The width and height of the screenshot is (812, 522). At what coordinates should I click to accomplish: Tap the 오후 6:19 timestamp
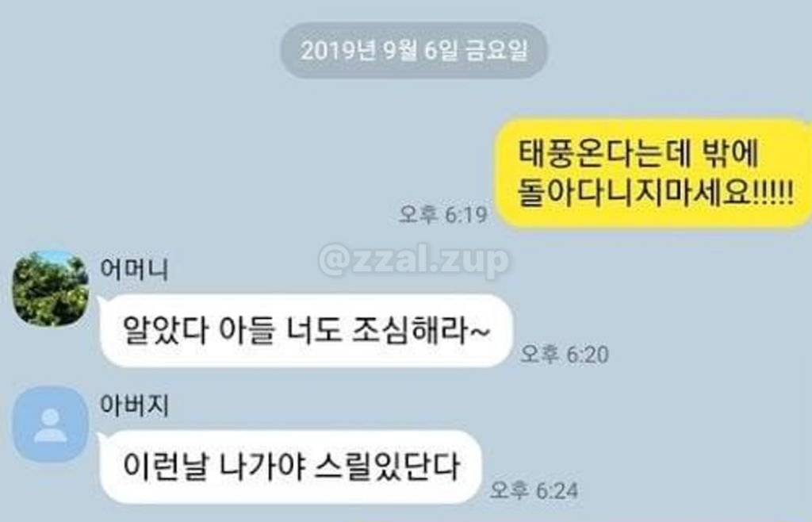tap(442, 214)
